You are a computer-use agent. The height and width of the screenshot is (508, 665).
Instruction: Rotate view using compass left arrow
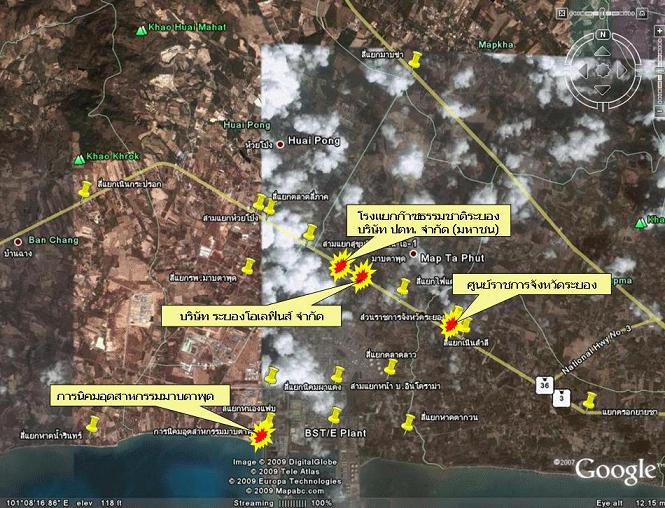tap(583, 69)
